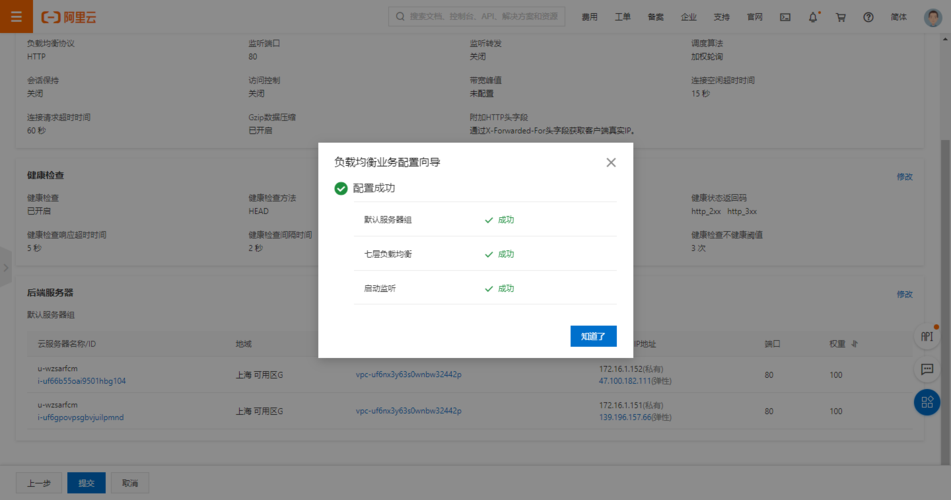The image size is (951, 500).
Task: Close the configuration wizard dialog with X
Action: (x=611, y=162)
